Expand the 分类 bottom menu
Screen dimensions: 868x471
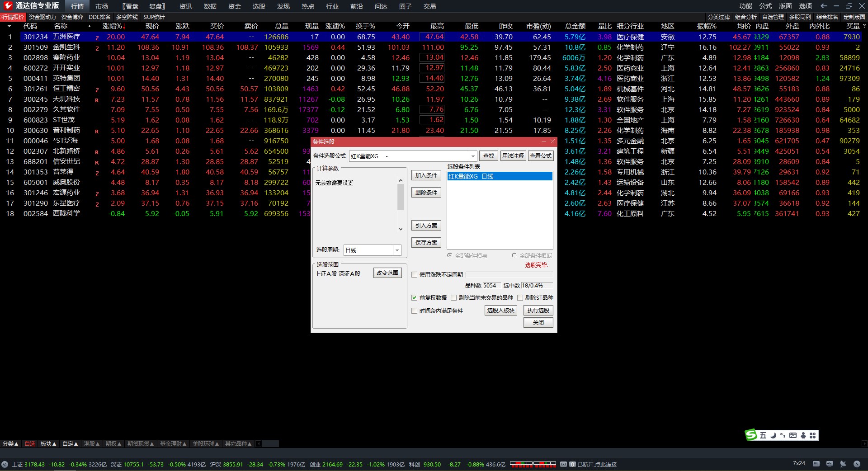pos(10,444)
